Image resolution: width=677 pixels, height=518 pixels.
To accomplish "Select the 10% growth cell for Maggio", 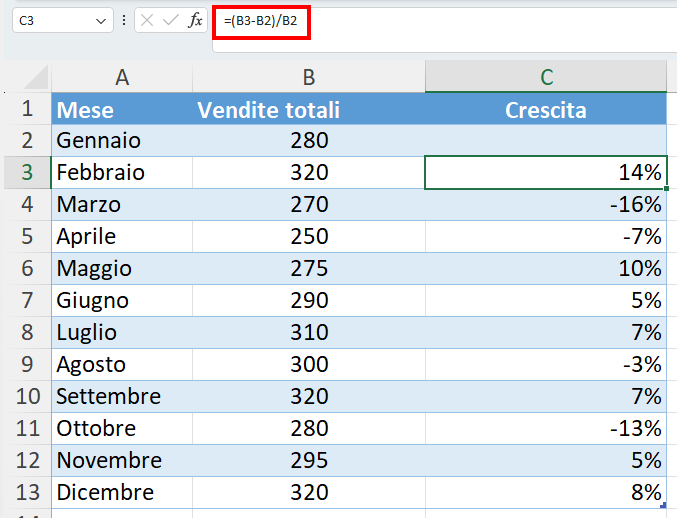I will pos(546,268).
